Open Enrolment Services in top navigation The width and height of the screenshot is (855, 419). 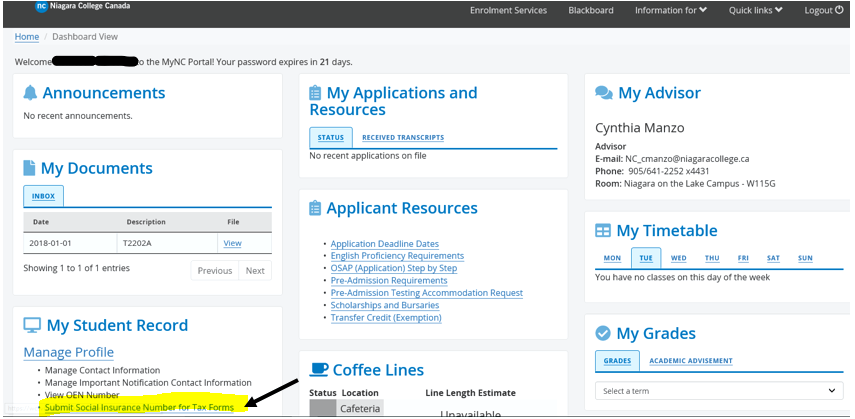click(508, 10)
